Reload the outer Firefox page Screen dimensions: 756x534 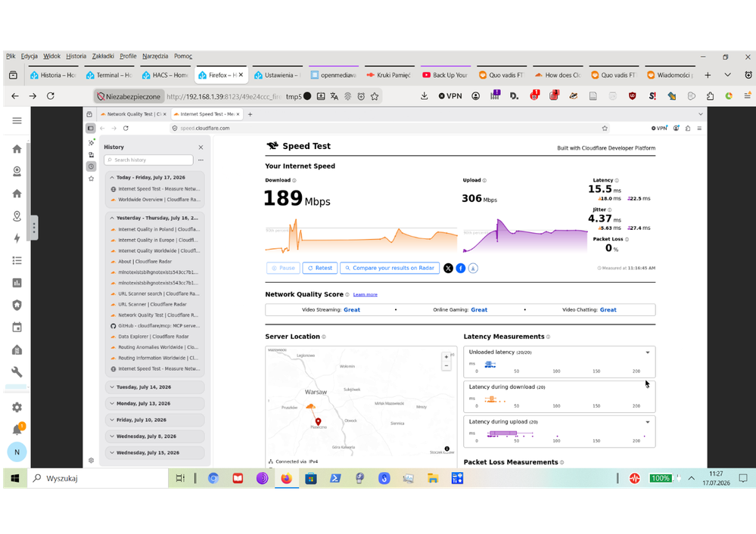pyautogui.click(x=51, y=96)
